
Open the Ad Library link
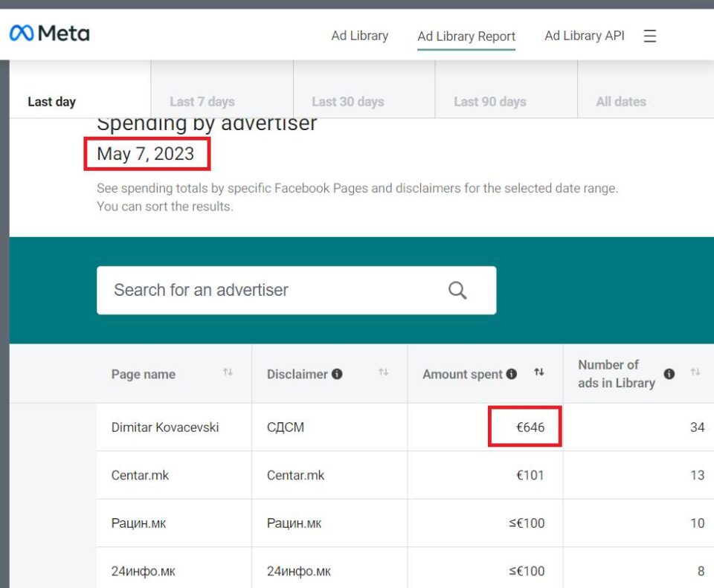pos(359,36)
